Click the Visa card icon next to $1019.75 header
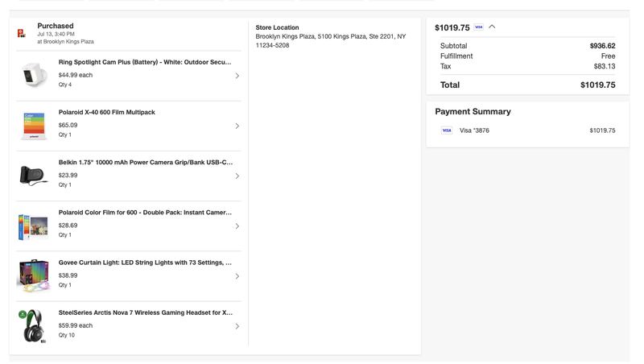This screenshot has height=364, width=644. pyautogui.click(x=478, y=27)
